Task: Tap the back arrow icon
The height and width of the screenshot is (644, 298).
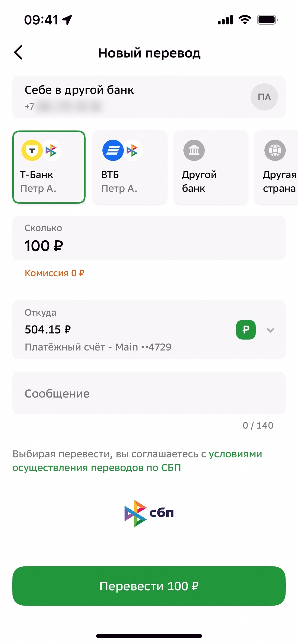Action: click(18, 53)
